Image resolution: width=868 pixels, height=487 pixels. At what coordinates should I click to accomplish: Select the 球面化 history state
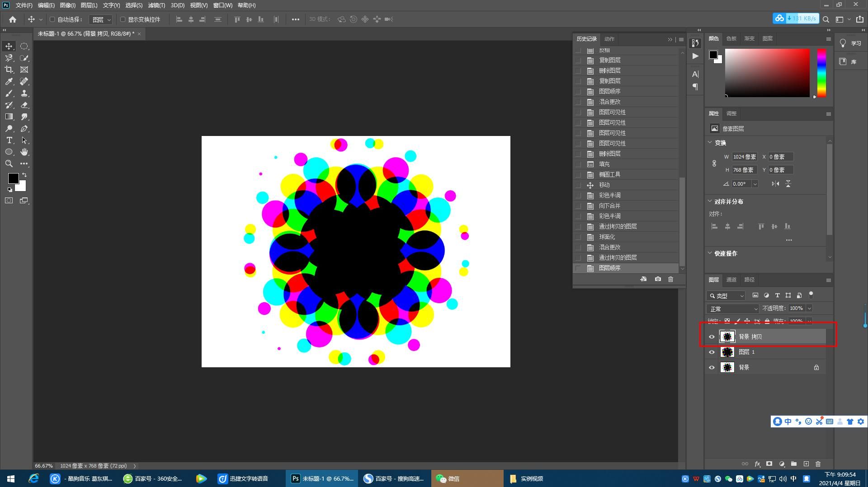pos(607,237)
